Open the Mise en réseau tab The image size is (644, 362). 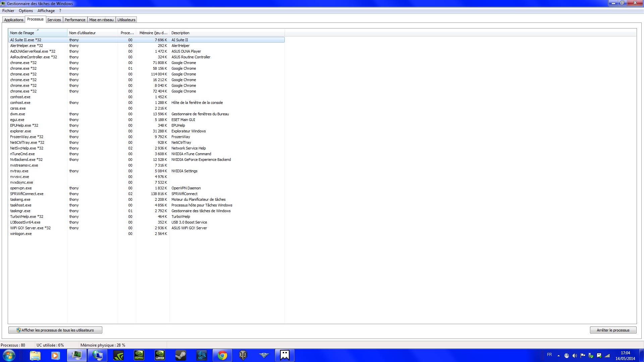101,20
